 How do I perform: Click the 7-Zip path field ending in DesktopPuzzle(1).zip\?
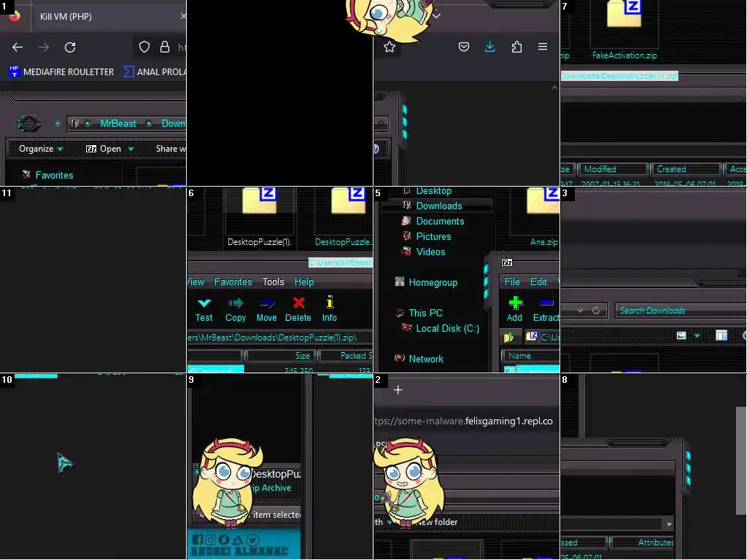click(280, 338)
